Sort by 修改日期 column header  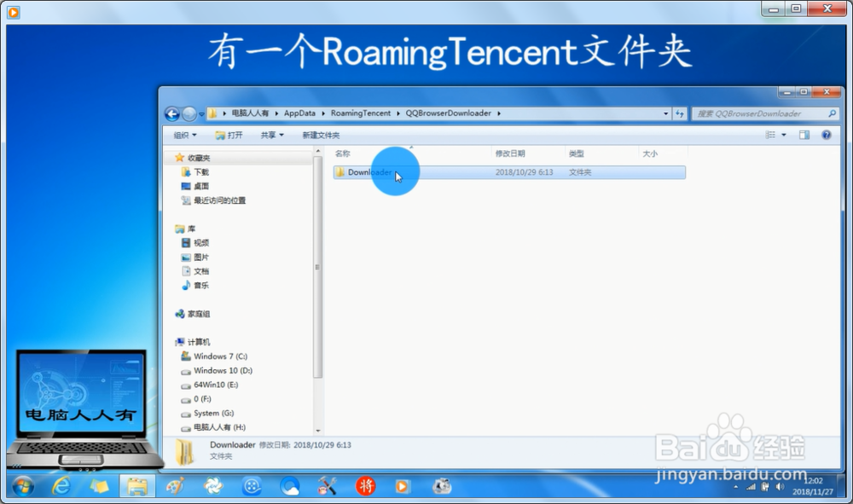point(510,154)
